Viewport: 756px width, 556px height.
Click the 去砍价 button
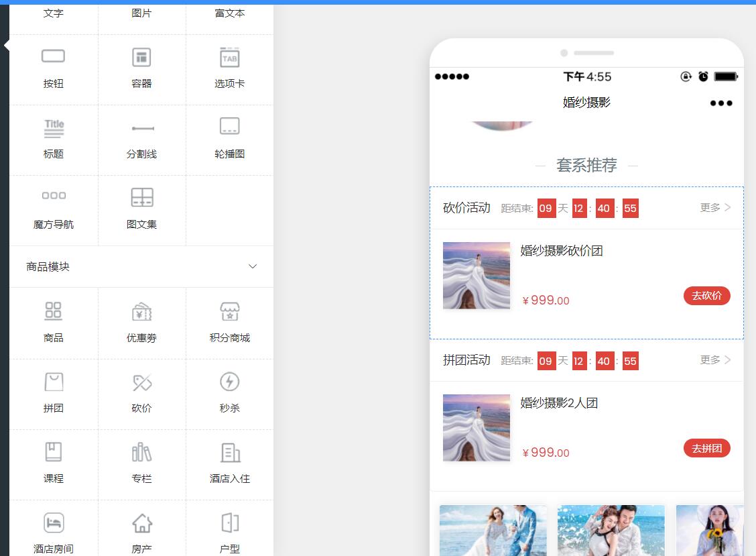pyautogui.click(x=707, y=295)
